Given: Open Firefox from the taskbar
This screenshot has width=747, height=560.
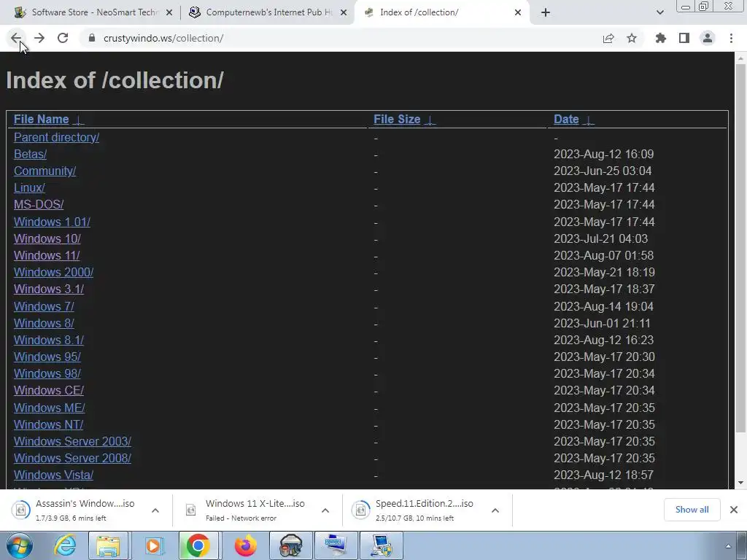Looking at the screenshot, I should (246, 545).
